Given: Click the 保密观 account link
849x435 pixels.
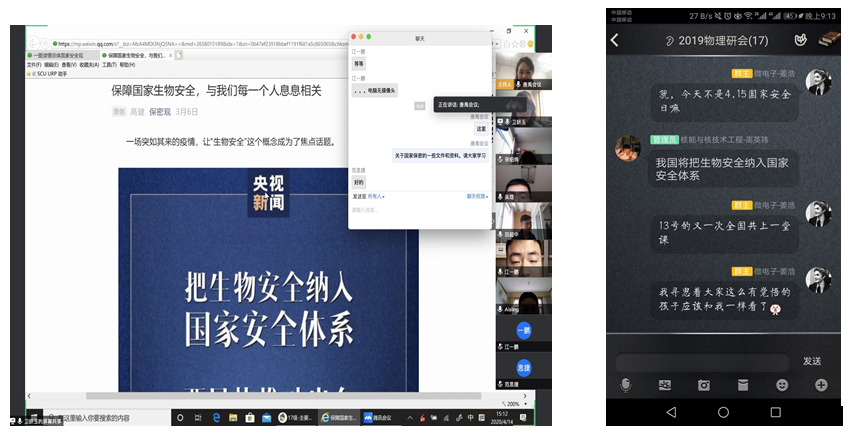Looking at the screenshot, I should click(160, 112).
